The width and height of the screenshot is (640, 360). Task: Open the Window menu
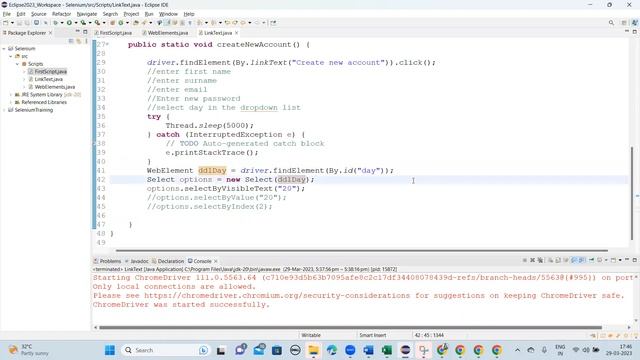click(x=168, y=14)
